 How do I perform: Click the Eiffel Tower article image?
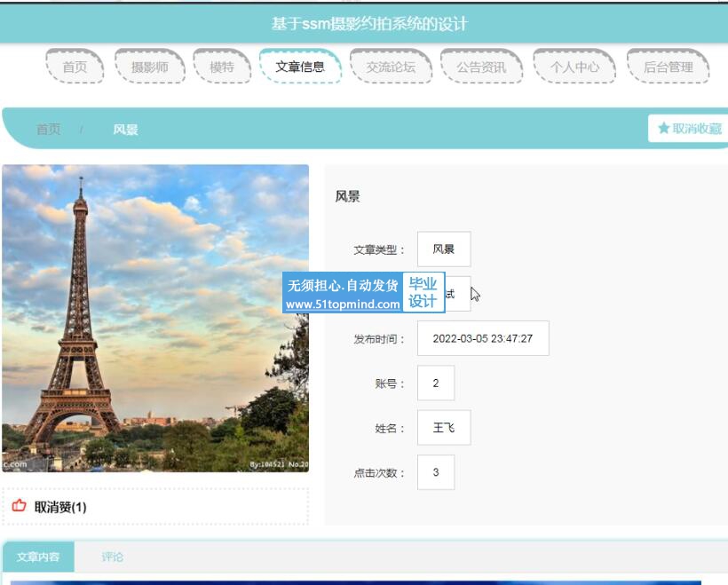(155, 318)
